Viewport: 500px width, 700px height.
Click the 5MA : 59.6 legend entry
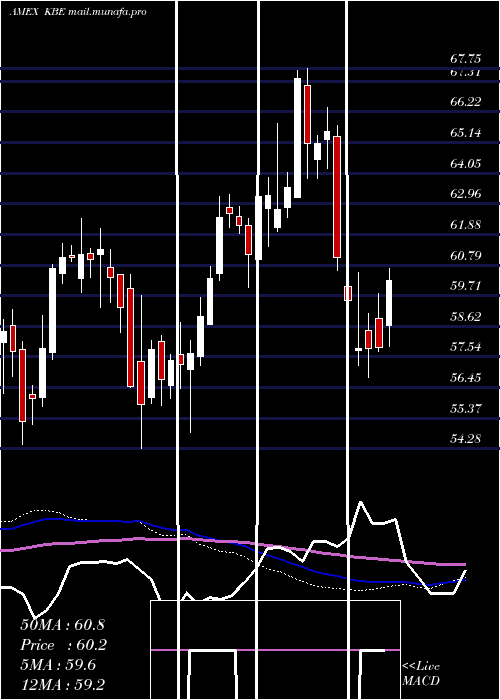(x=58, y=665)
